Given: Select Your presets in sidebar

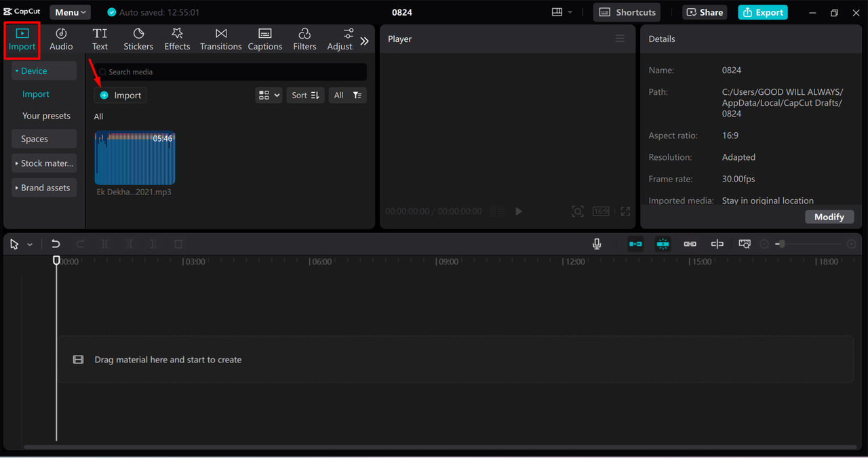Looking at the screenshot, I should click(46, 116).
